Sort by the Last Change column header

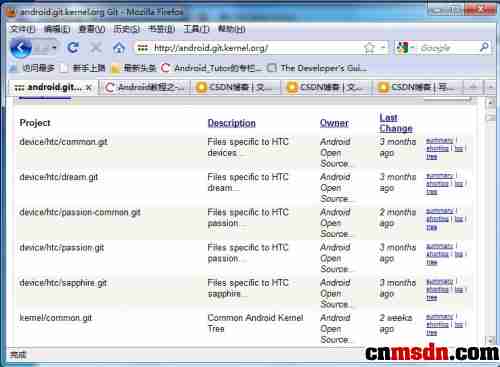[396, 123]
